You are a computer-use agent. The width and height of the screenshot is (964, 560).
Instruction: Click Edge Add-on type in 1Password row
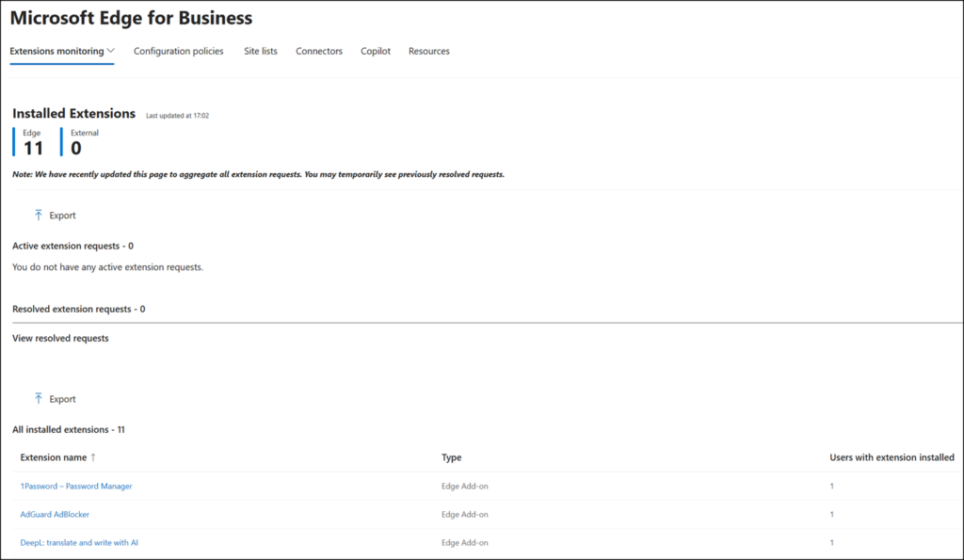465,487
